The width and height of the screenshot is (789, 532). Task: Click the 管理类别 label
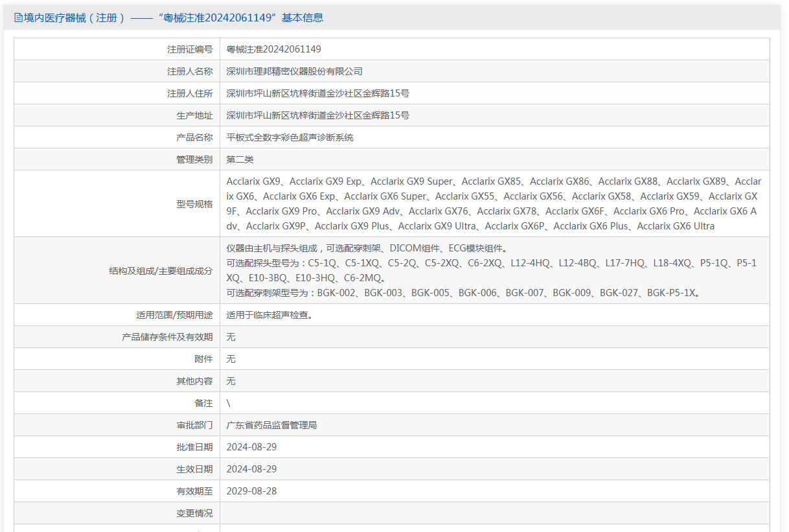point(194,159)
